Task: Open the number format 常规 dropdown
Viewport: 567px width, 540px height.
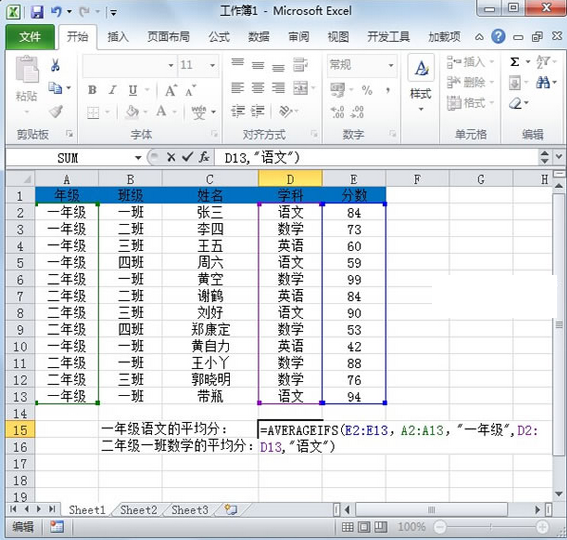Action: (x=391, y=65)
